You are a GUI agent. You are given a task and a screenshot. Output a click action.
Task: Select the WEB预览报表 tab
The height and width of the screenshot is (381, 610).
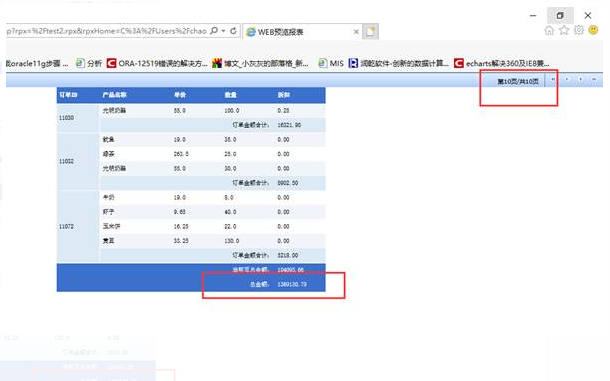280,32
